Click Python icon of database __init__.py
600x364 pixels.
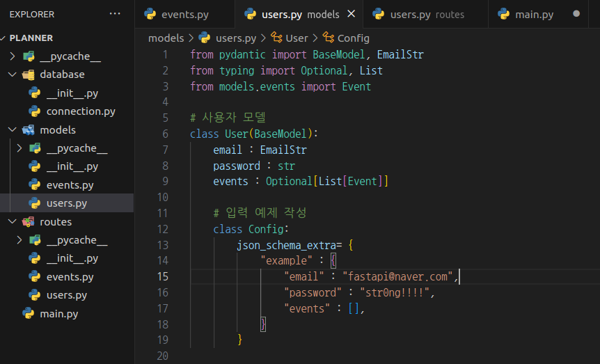coord(34,93)
